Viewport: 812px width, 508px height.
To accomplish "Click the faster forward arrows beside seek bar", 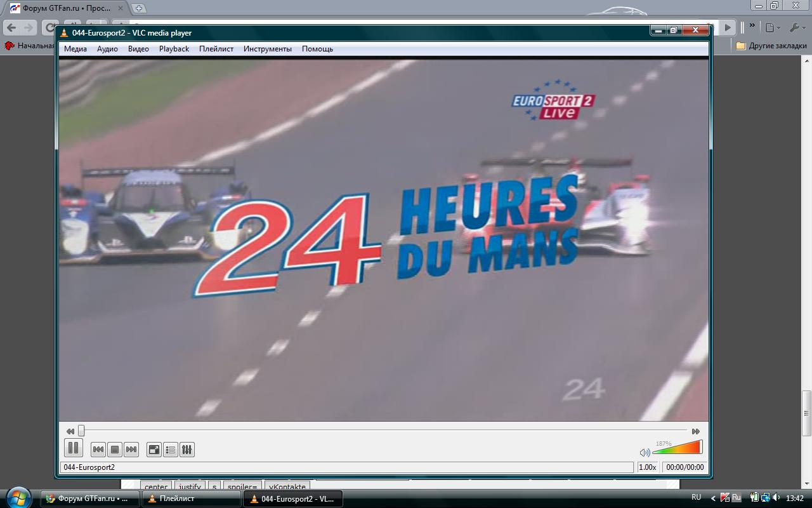I will point(696,431).
